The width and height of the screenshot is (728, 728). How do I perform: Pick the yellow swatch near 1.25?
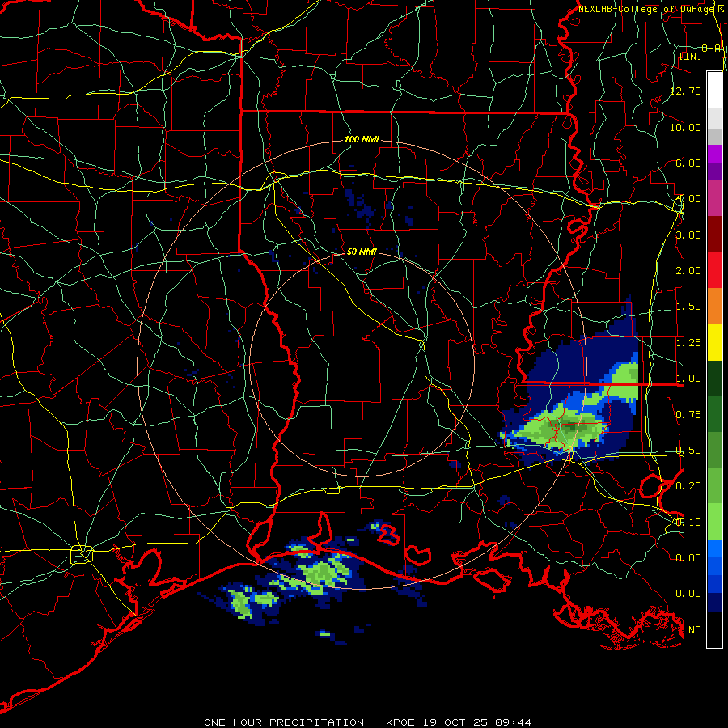coord(714,342)
